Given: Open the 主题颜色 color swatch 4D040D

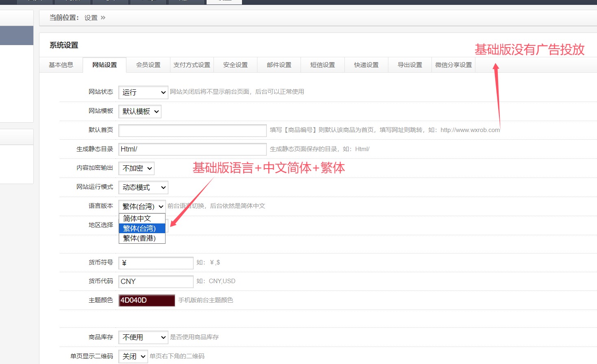Looking at the screenshot, I should click(x=147, y=300).
